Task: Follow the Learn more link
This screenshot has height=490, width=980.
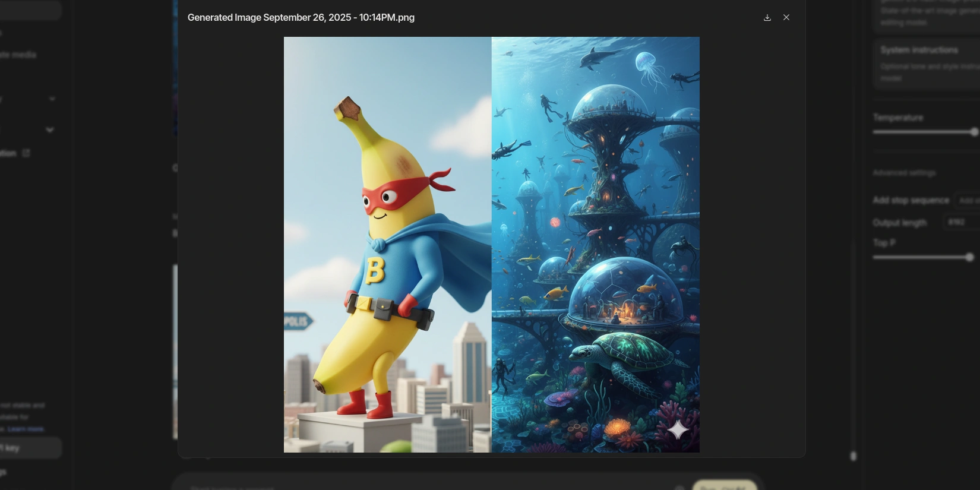Action: [x=26, y=429]
